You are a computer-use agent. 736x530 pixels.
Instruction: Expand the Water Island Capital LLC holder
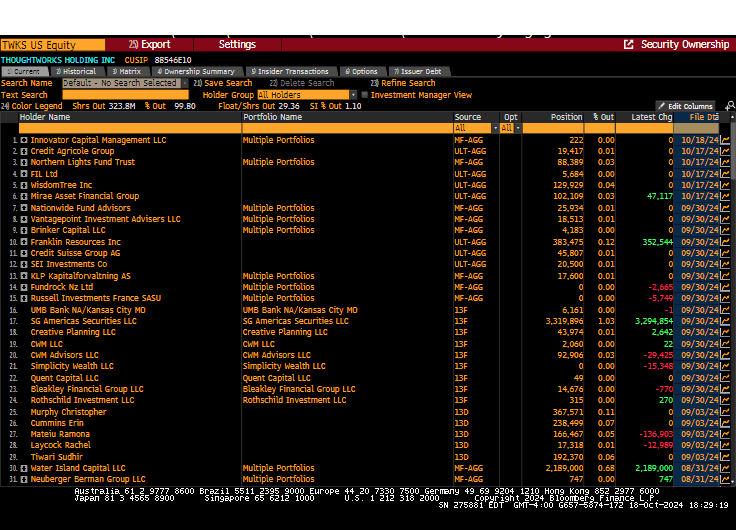point(24,468)
